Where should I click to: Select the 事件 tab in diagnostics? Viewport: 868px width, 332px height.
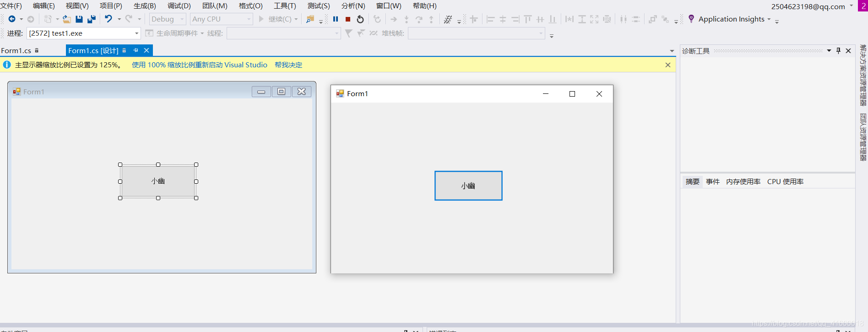713,182
